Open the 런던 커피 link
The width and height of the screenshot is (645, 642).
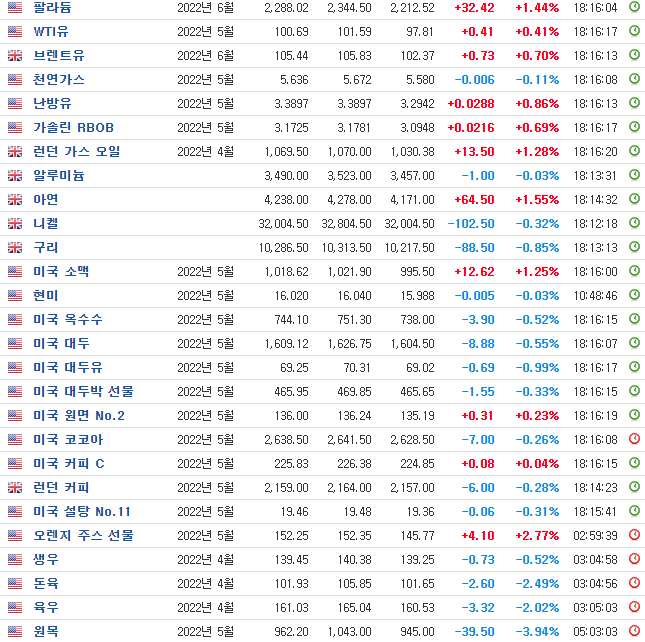pyautogui.click(x=61, y=487)
